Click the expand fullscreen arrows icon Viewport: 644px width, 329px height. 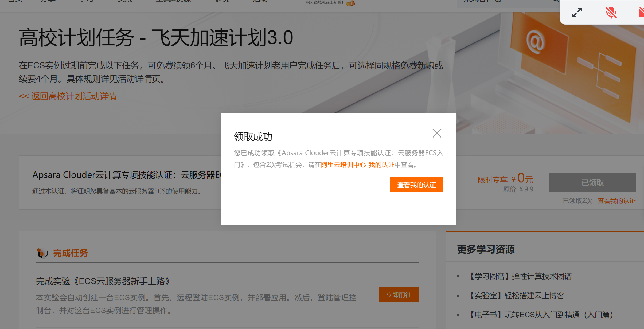577,13
